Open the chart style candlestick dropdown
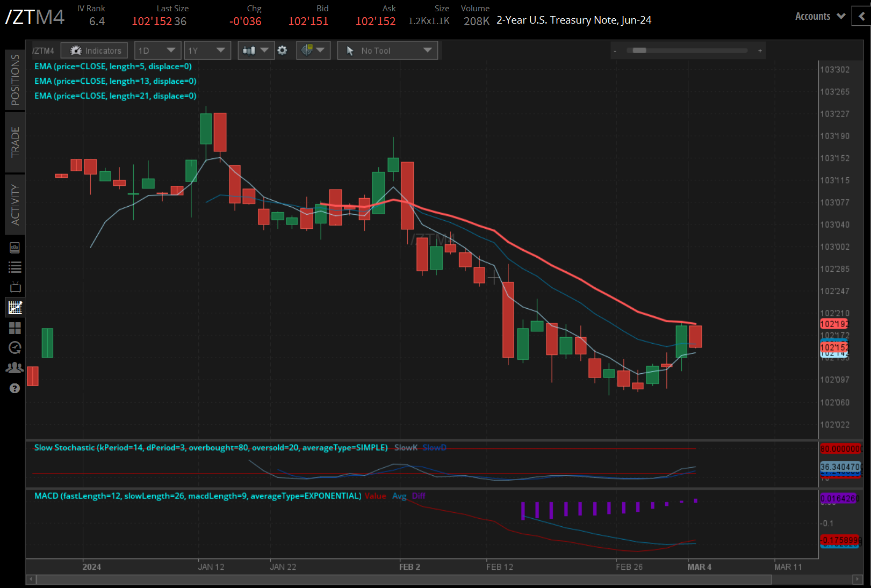Viewport: 871px width, 588px height. 256,50
